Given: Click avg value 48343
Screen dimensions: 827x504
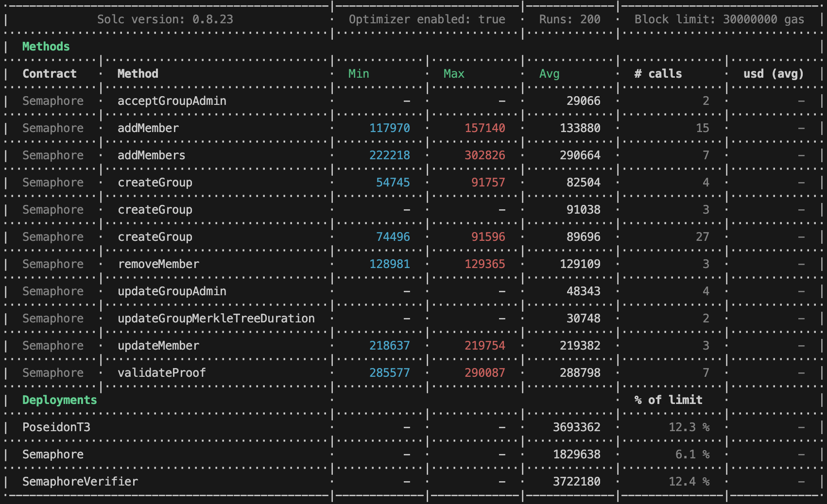Looking at the screenshot, I should tap(584, 291).
